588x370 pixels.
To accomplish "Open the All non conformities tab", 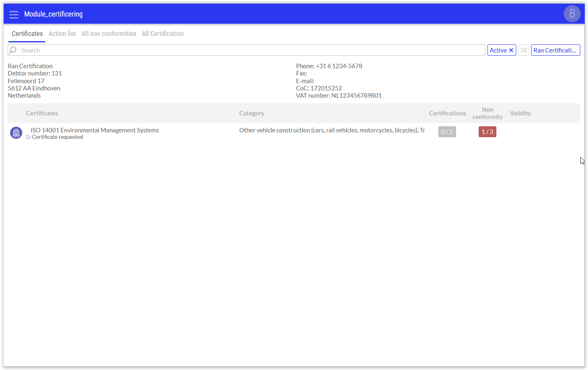I will (x=109, y=34).
